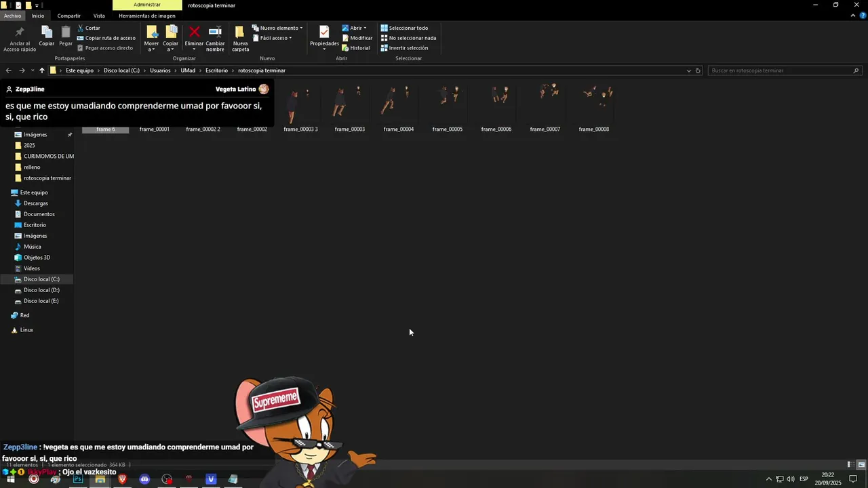
Task: Choose Pegar acceso directo
Action: 105,48
